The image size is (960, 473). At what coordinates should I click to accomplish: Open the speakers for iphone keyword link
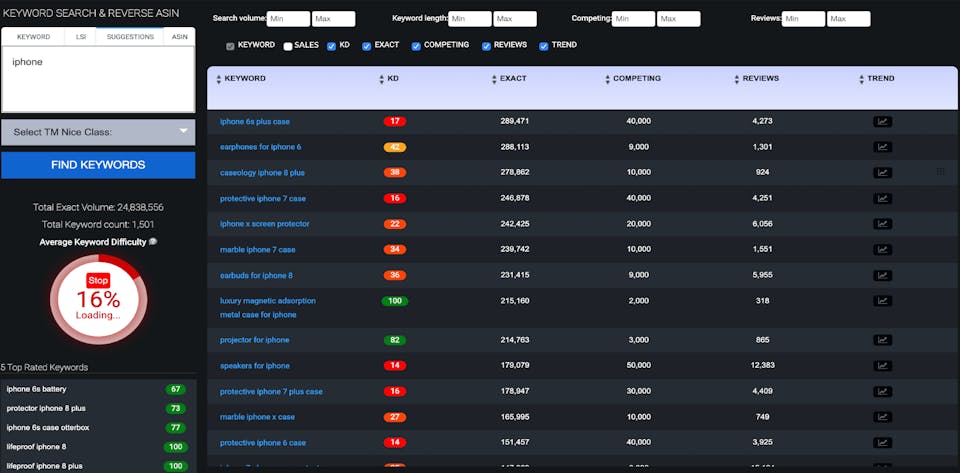pos(255,366)
